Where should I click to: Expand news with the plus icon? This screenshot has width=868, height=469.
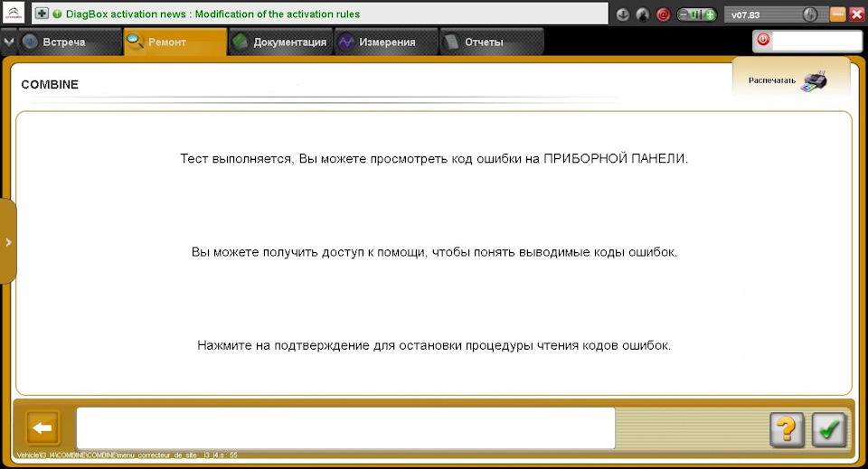point(42,14)
